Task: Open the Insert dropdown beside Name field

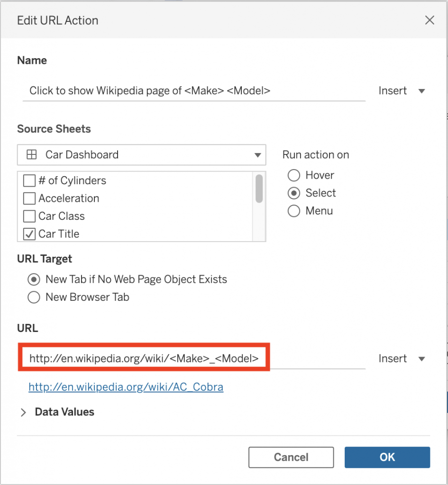Action: (402, 91)
